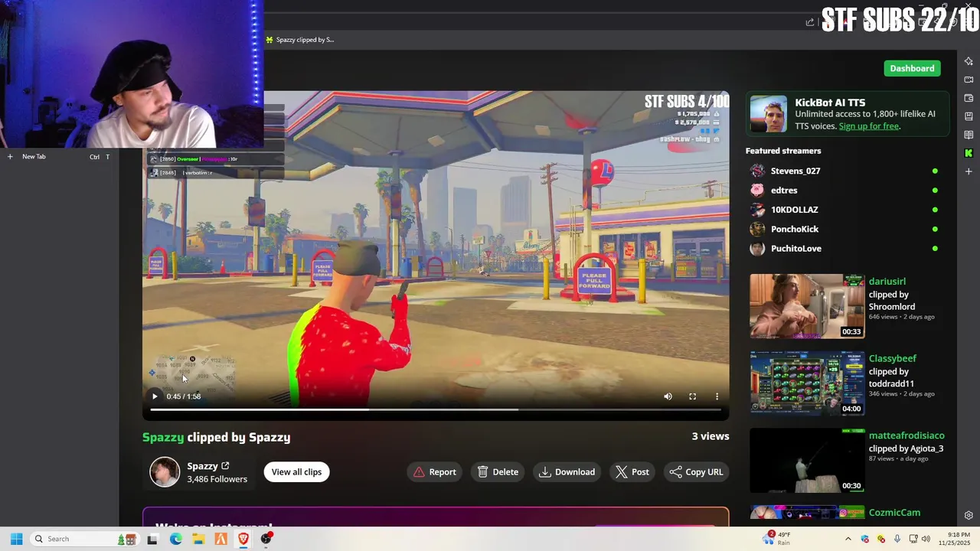Post the clip to X
The image size is (980, 551).
[632, 472]
